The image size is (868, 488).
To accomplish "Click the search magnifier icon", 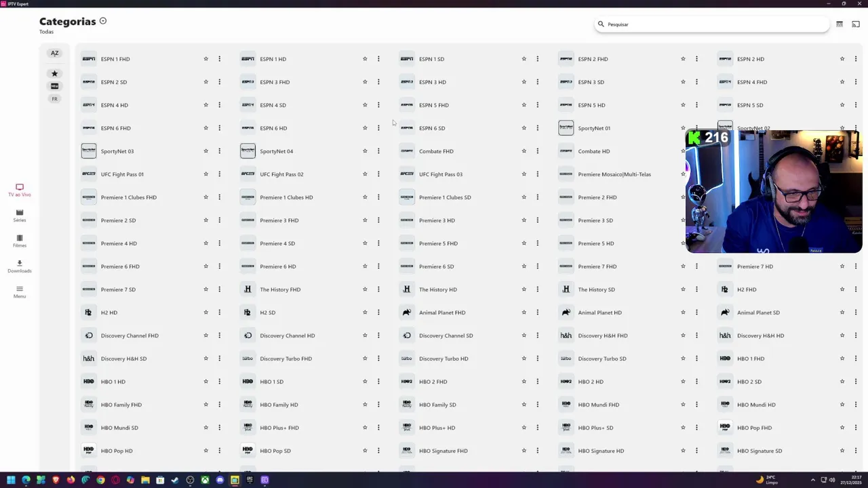I will (x=601, y=24).
